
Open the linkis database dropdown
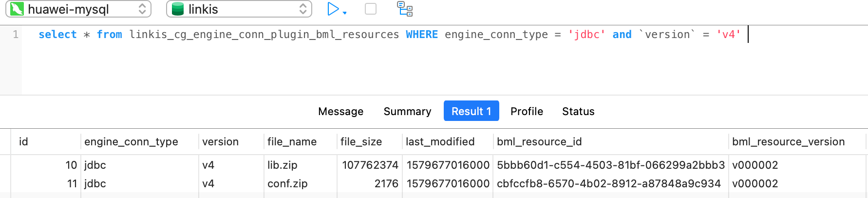click(x=302, y=9)
